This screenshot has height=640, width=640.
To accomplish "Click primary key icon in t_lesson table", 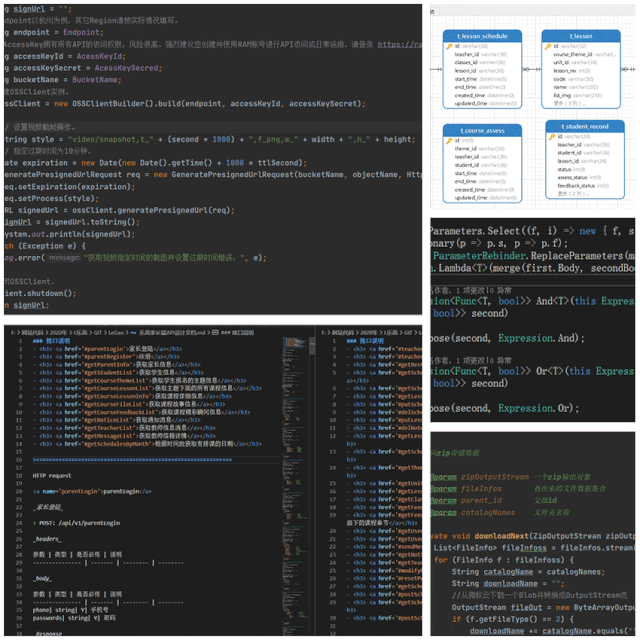I will (x=548, y=46).
